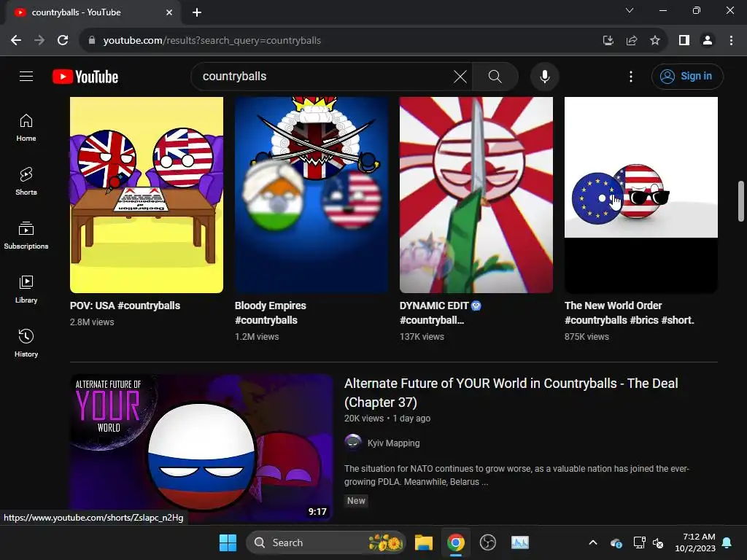Click the Bloody Empires #countryballs title
This screenshot has width=747, height=560.
tap(270, 313)
